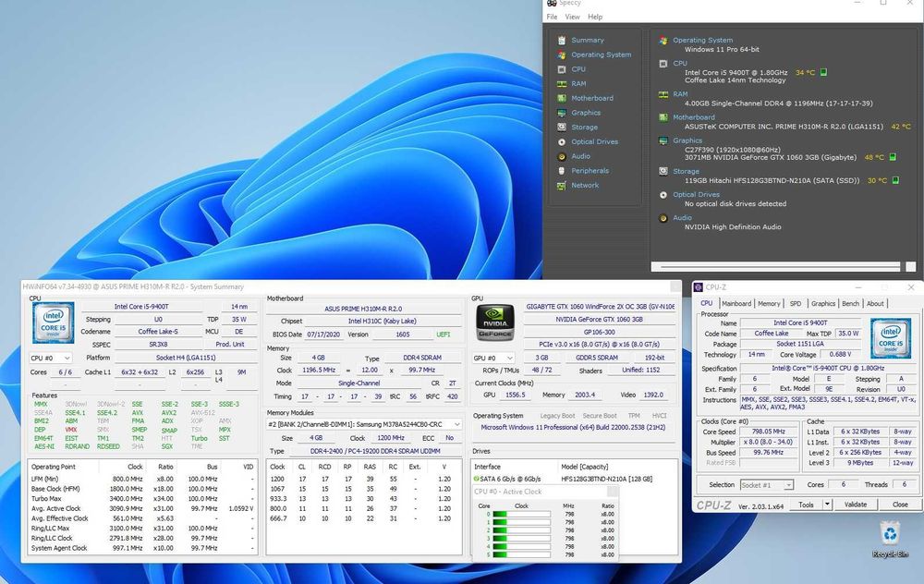Open the View menu in Speccy

pos(572,17)
